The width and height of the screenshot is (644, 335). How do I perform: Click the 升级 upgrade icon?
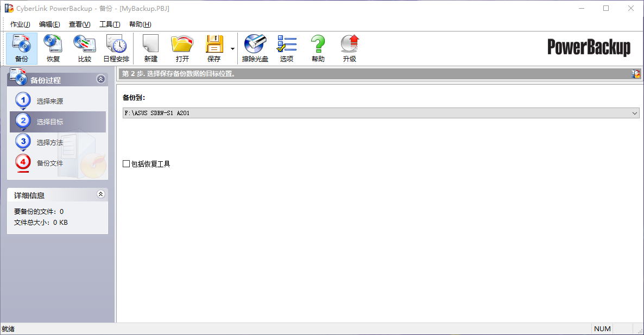coord(350,48)
